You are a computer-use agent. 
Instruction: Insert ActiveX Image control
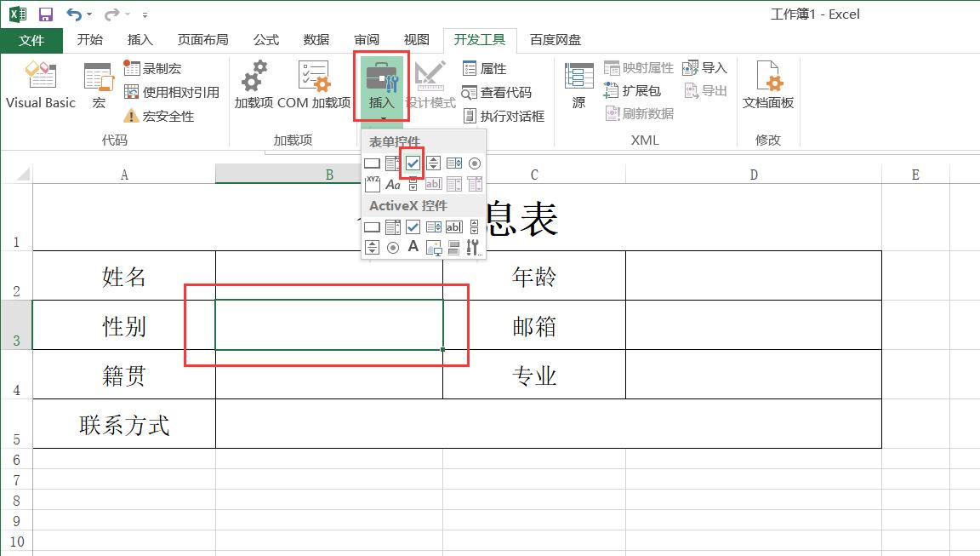433,248
